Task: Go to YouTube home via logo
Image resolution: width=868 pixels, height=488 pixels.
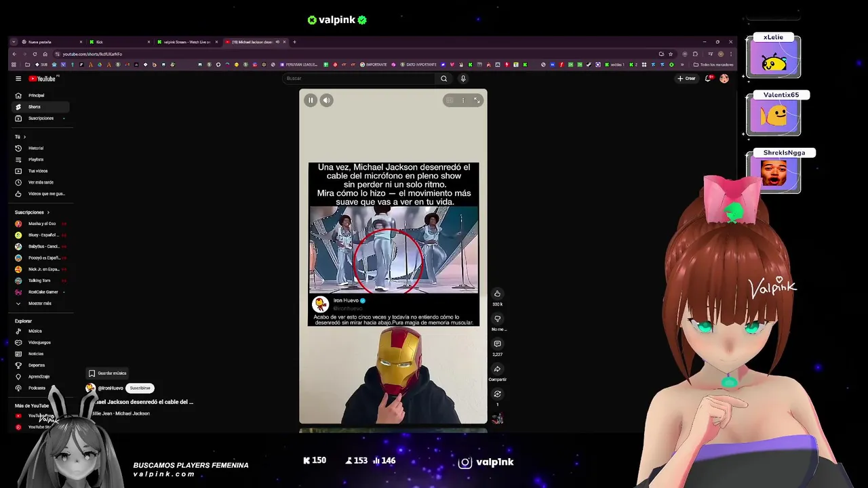Action: click(42, 79)
